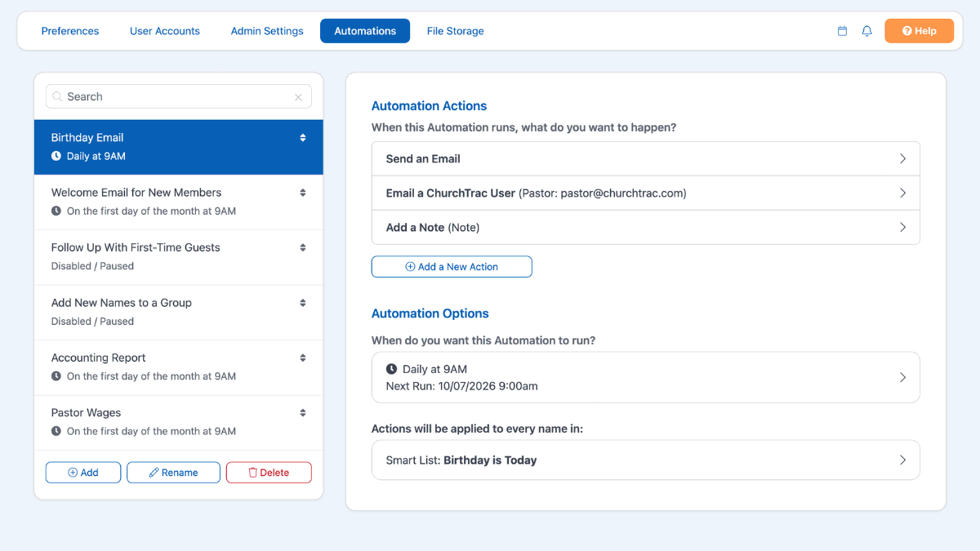This screenshot has width=980, height=551.
Task: Click reorder arrows on Follow Up With First-Time Guests
Action: tap(303, 247)
